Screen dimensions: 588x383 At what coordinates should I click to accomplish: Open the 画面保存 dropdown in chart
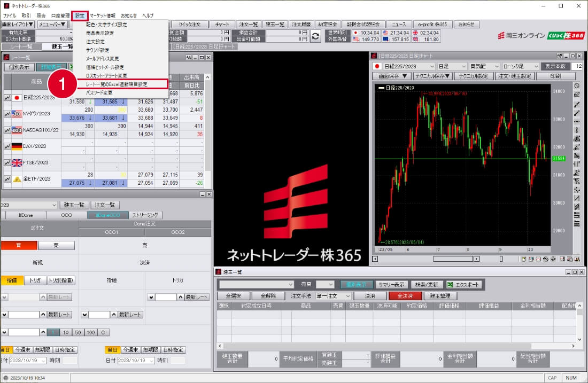point(392,76)
